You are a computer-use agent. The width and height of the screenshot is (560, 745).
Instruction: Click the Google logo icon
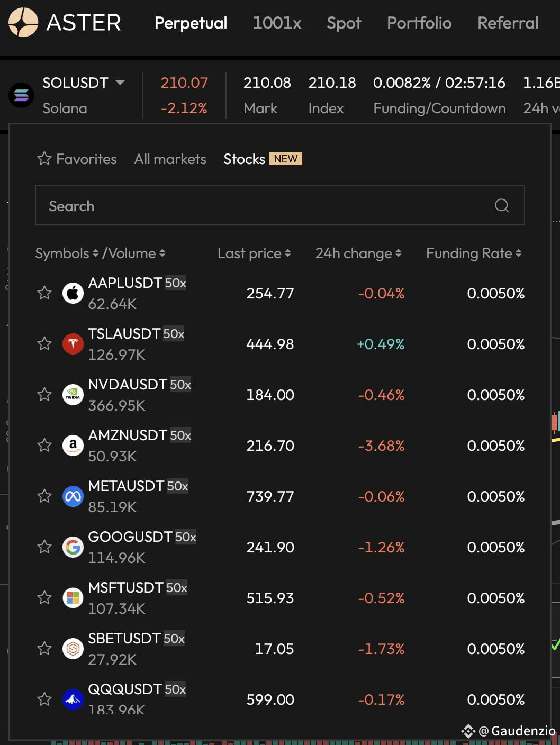[73, 547]
